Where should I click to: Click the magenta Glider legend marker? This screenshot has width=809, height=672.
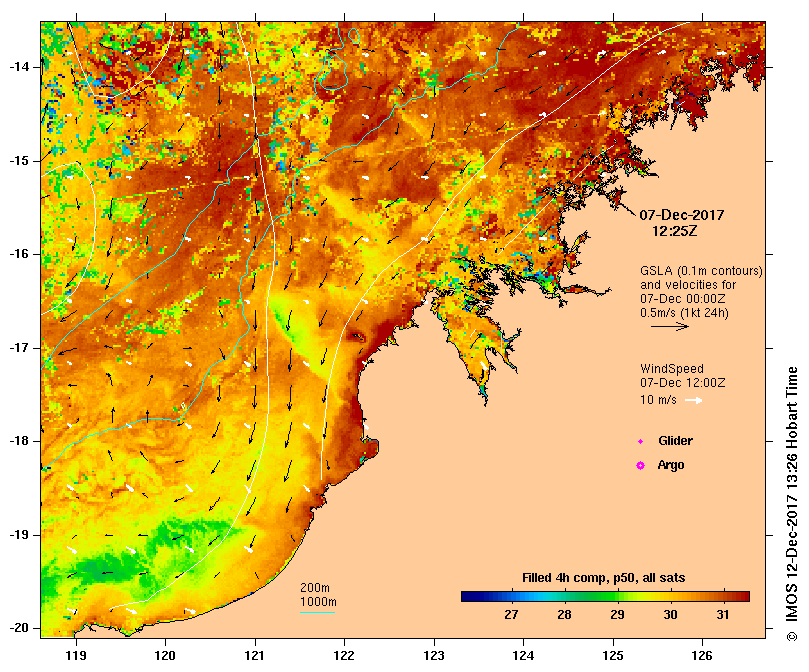coord(640,441)
